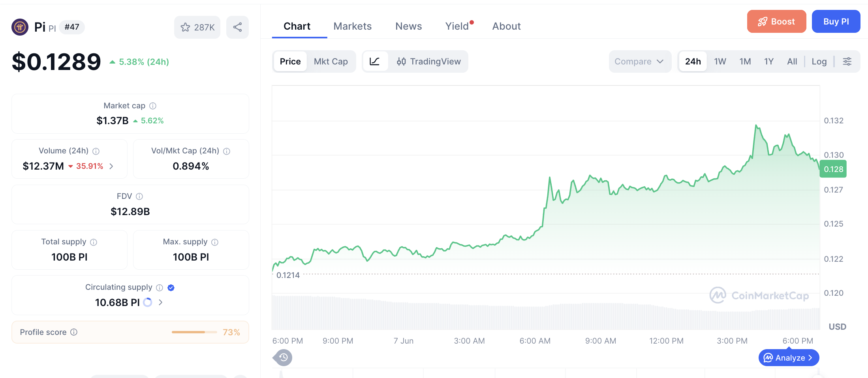Click the #47 rank badge
The image size is (868, 378).
72,27
